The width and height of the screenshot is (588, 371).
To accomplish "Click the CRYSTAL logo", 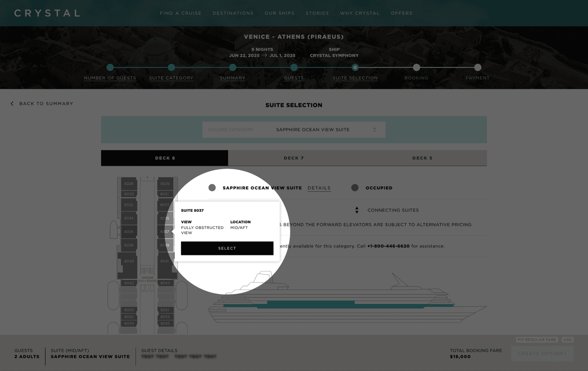I will pos(47,13).
